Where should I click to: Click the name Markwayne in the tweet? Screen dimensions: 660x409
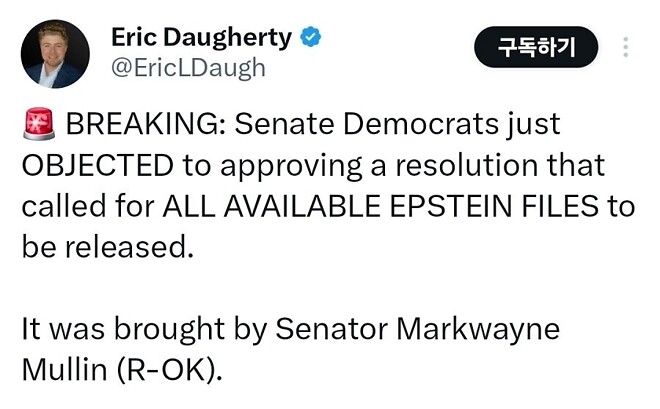(x=478, y=329)
